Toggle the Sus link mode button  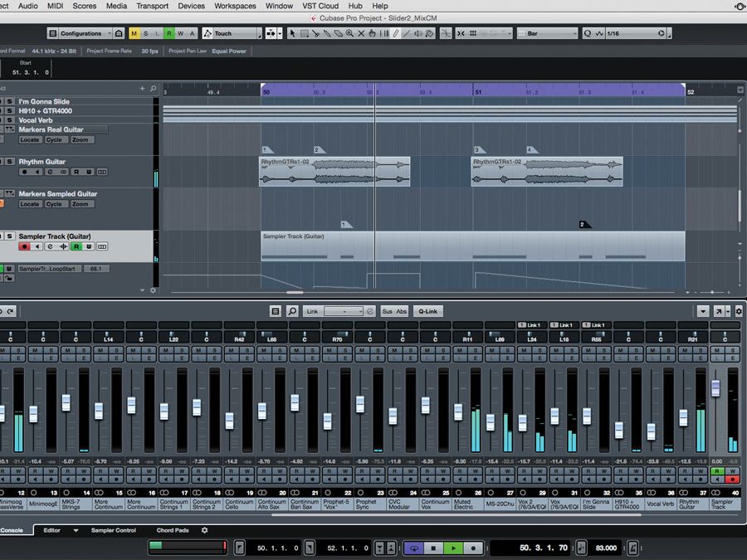pyautogui.click(x=388, y=311)
